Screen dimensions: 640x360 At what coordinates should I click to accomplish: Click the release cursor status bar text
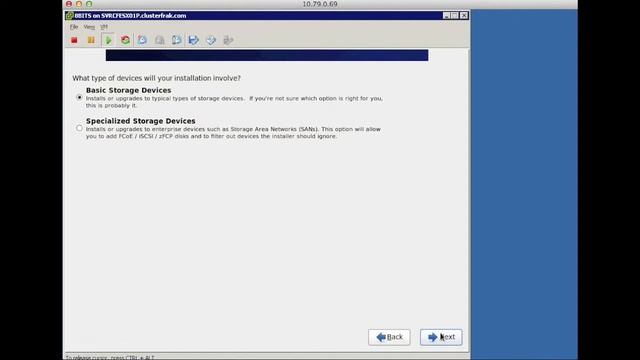coord(110,358)
